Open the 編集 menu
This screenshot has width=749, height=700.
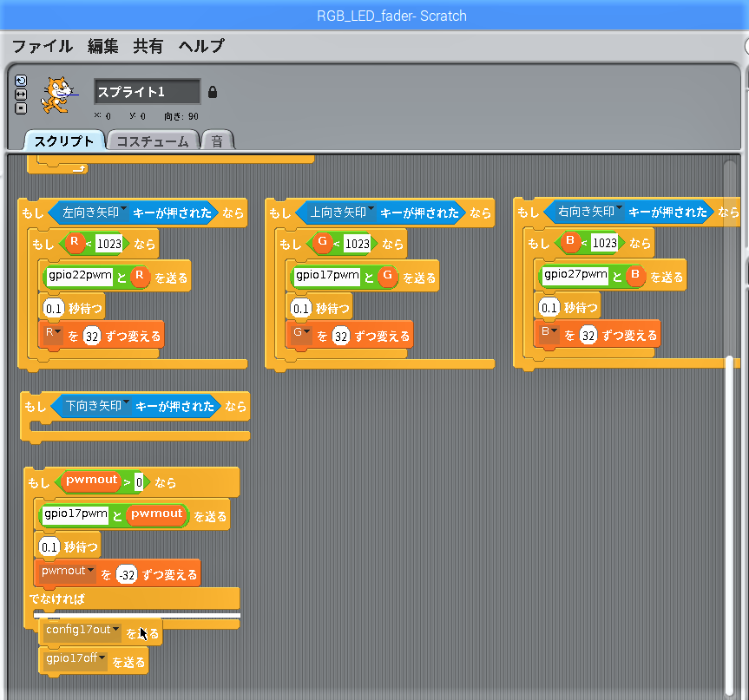(102, 46)
